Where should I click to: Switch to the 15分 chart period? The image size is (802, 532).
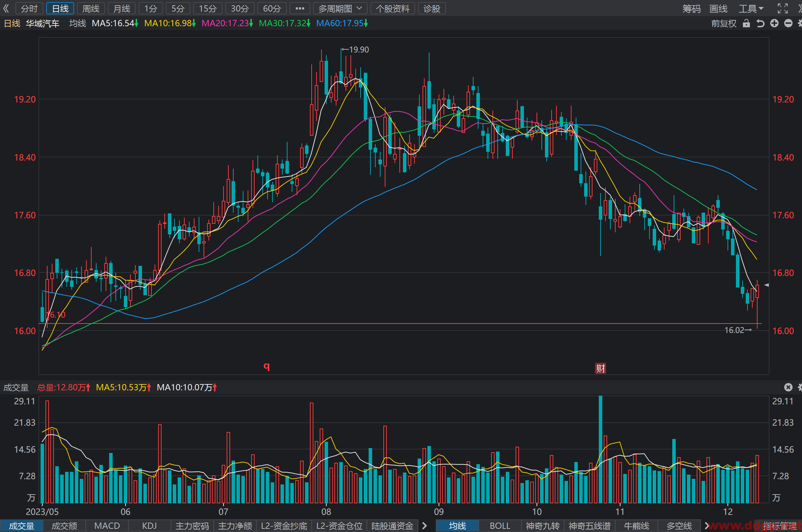pyautogui.click(x=208, y=8)
